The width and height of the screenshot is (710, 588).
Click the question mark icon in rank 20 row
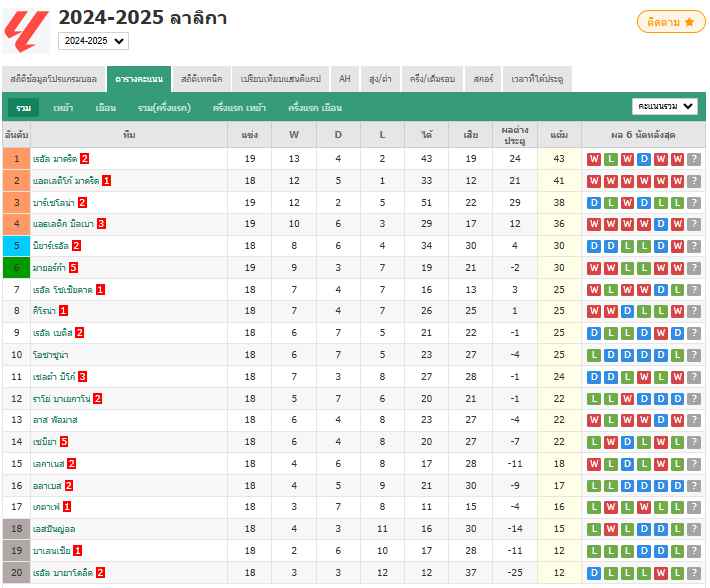[694, 573]
